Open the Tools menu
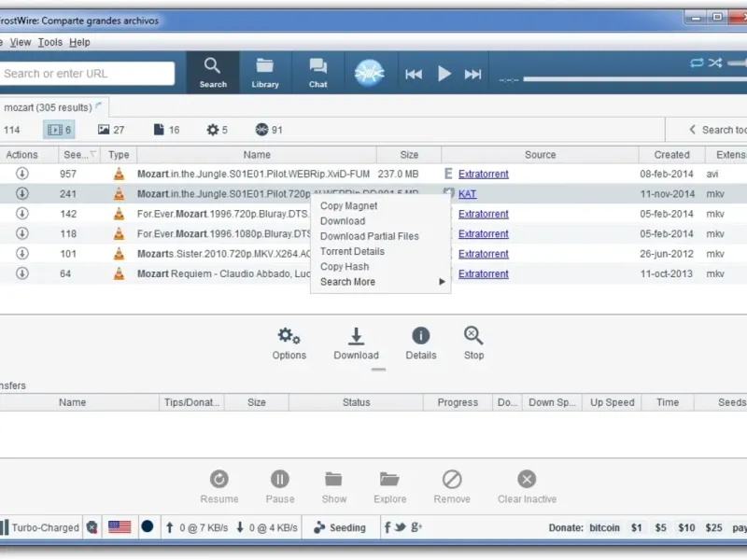 [50, 42]
